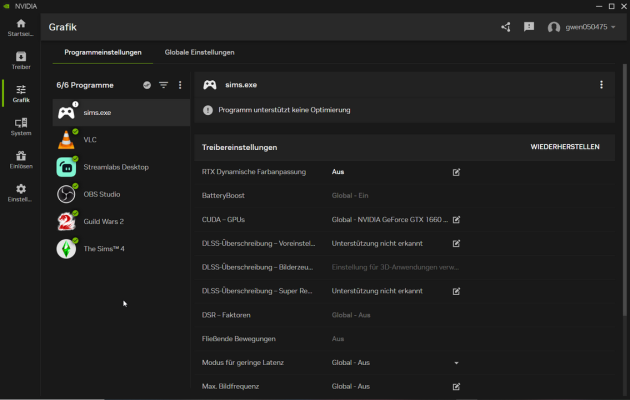Viewport: 630px width, 400px height.
Task: Click the Fließende Bewegungen row label
Action: [239, 339]
